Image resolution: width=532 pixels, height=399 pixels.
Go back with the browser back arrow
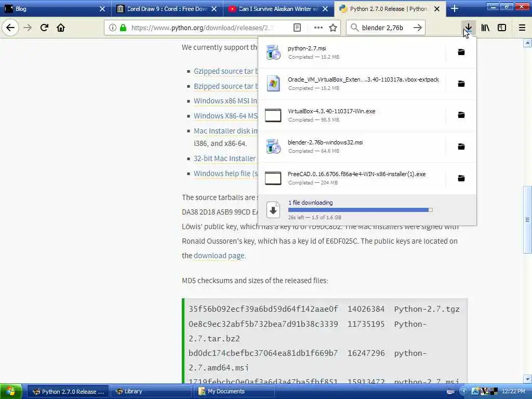pos(10,28)
